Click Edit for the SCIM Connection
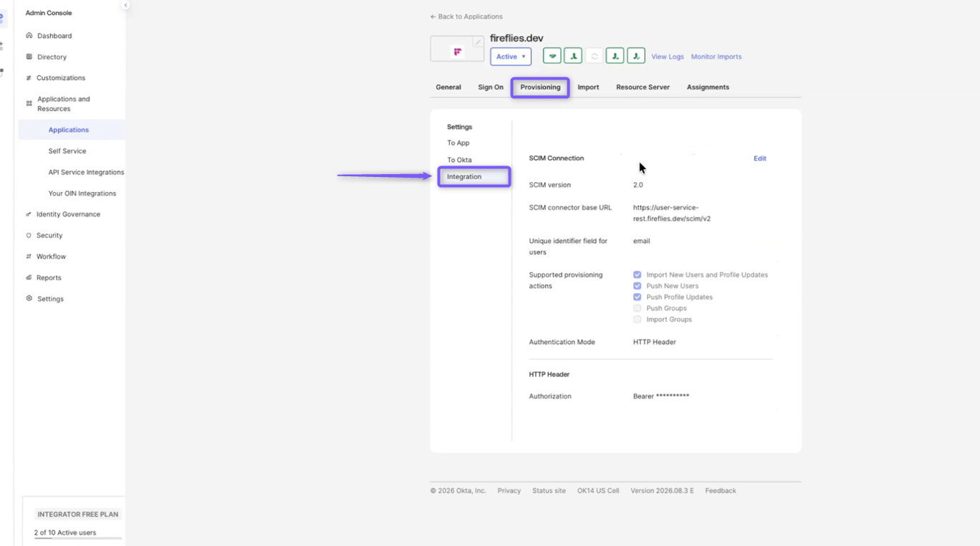 [760, 158]
